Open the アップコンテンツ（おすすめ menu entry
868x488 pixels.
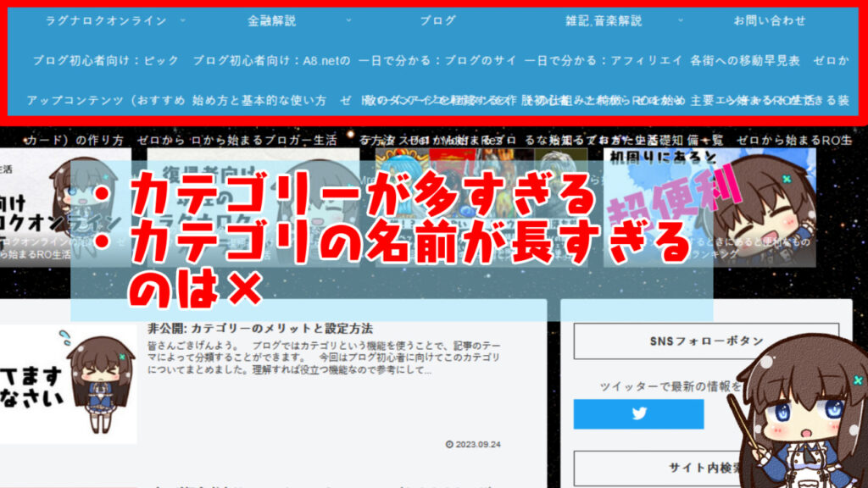point(106,101)
